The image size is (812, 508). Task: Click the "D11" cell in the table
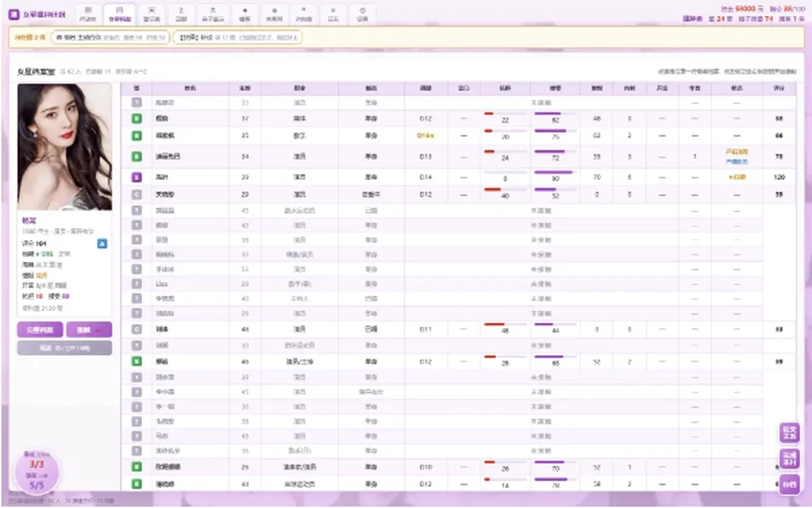(425, 329)
